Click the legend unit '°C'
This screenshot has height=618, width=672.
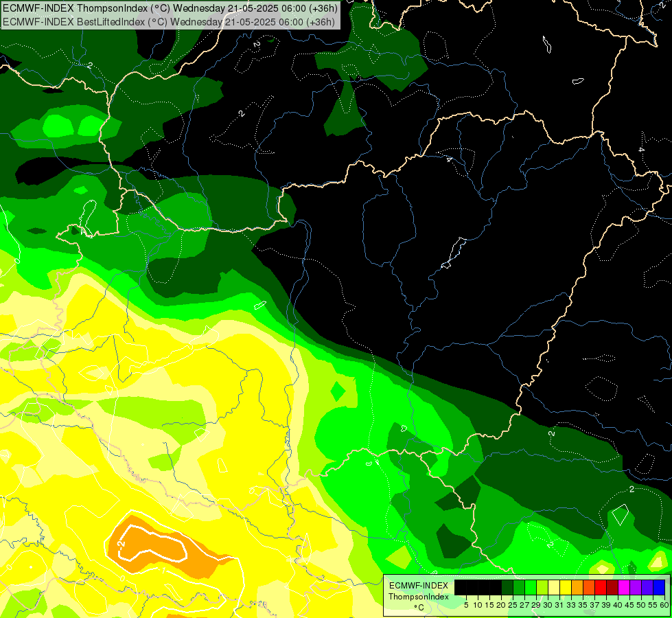pyautogui.click(x=419, y=608)
